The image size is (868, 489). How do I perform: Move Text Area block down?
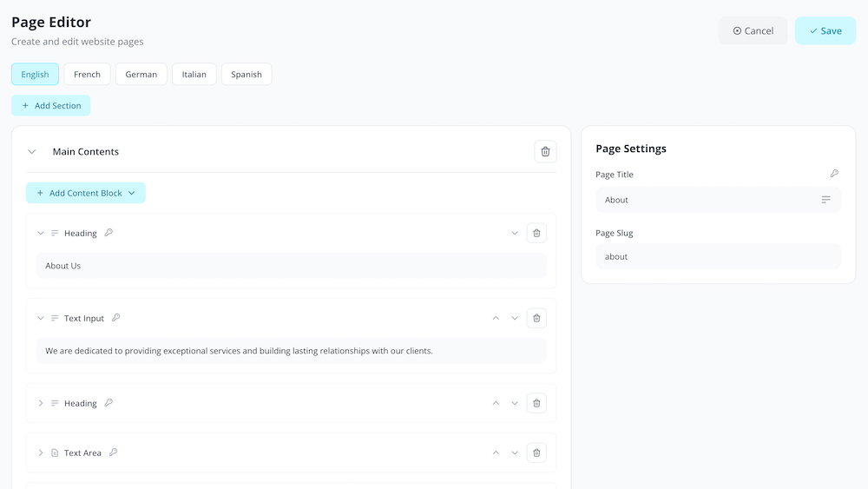point(515,453)
